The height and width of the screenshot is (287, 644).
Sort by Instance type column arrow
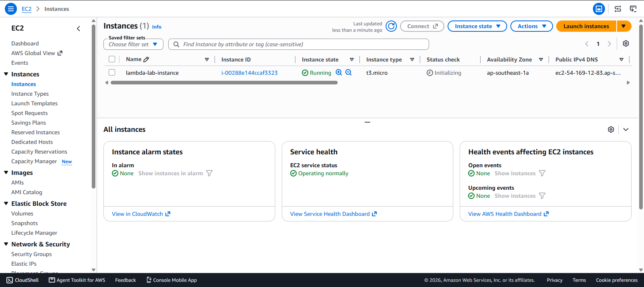point(412,59)
